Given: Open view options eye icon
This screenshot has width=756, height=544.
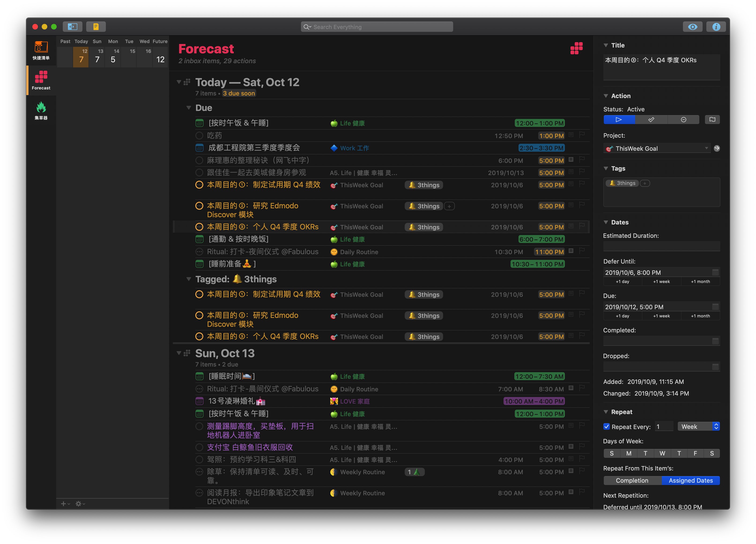Looking at the screenshot, I should click(x=692, y=27).
